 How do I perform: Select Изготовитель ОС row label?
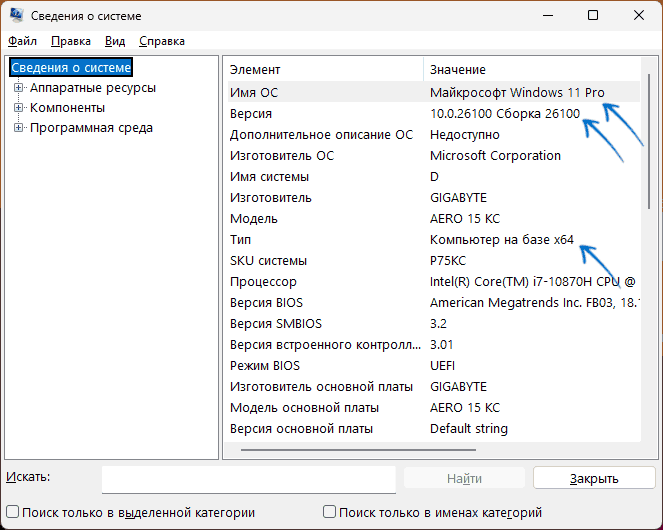pyautogui.click(x=282, y=155)
